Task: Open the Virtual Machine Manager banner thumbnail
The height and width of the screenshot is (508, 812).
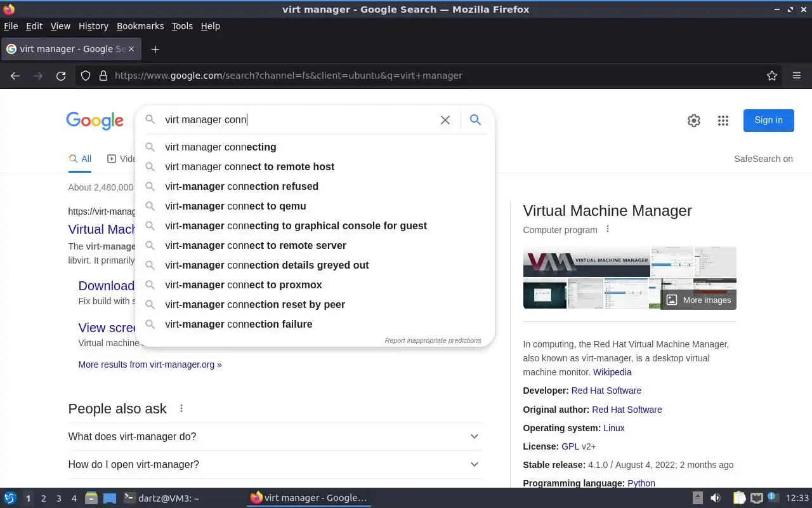Action: point(586,262)
